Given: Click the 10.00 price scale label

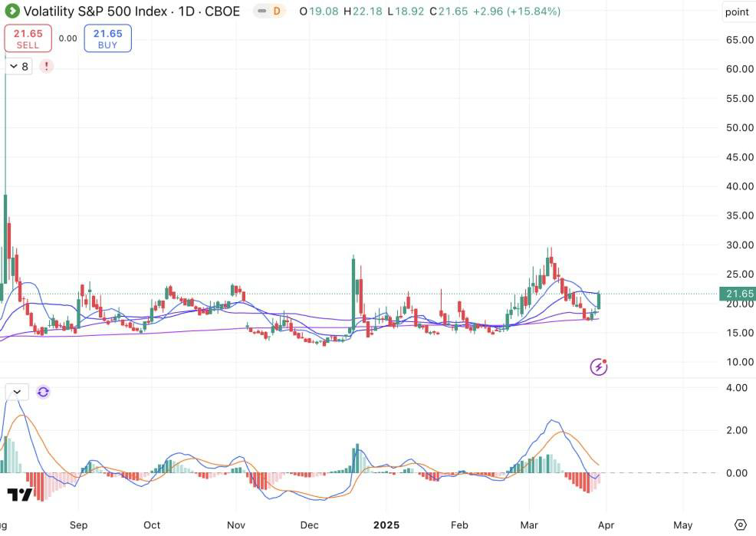Looking at the screenshot, I should point(740,362).
